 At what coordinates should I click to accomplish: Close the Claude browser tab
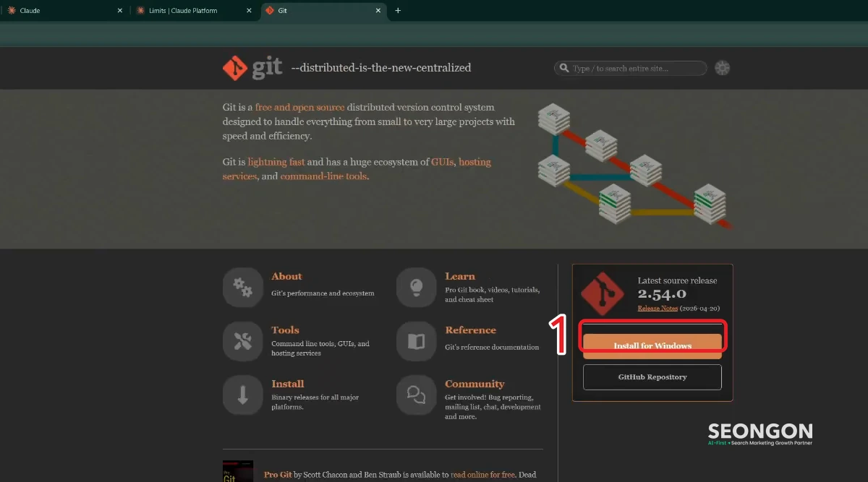click(120, 11)
